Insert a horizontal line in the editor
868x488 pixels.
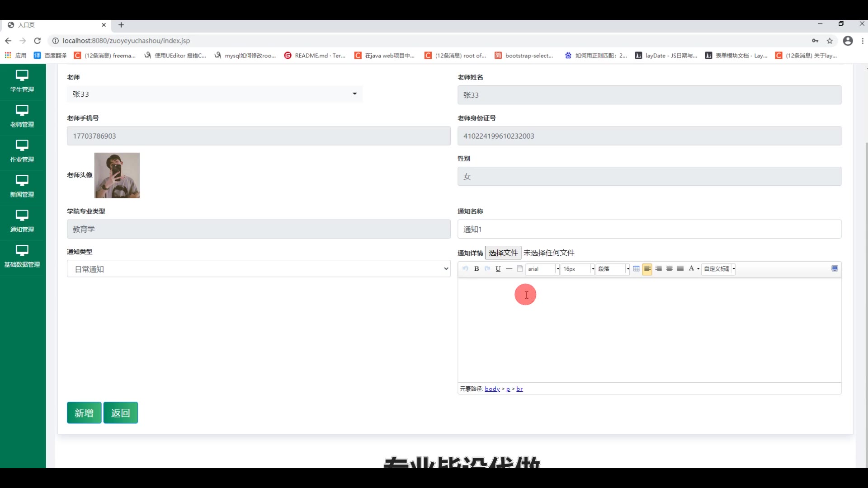[509, 269]
